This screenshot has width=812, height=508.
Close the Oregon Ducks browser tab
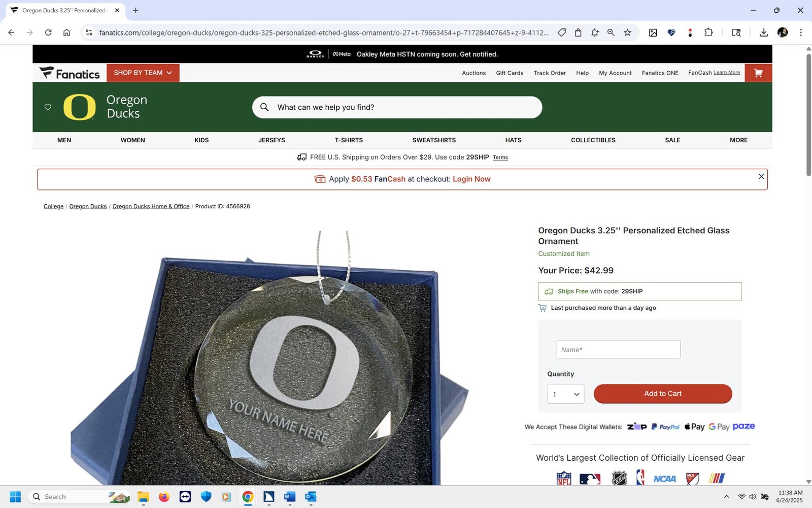(117, 10)
